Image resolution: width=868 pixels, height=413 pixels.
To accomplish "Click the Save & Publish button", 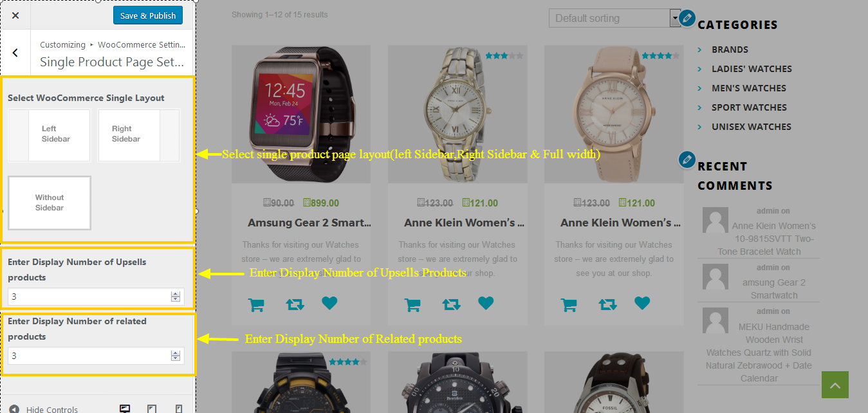I will [x=148, y=15].
